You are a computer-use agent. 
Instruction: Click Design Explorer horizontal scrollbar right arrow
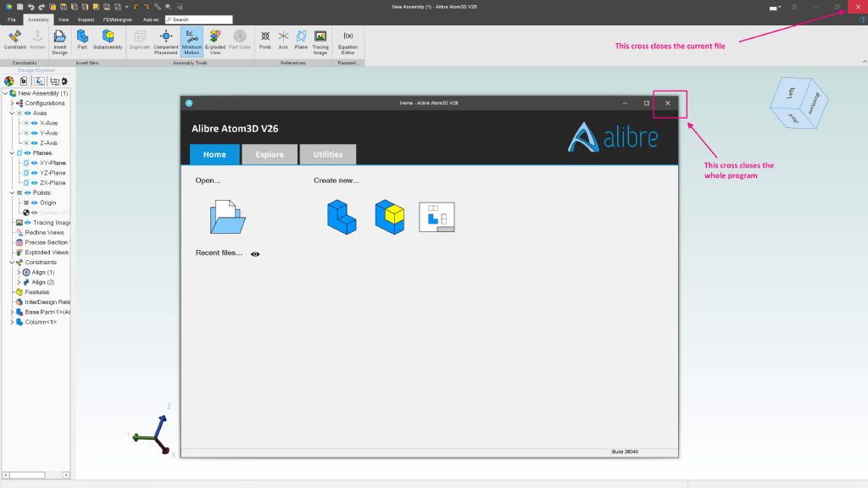[x=66, y=474]
